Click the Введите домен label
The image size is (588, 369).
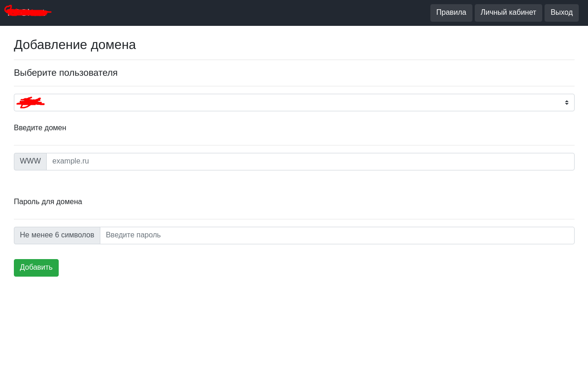pos(40,128)
